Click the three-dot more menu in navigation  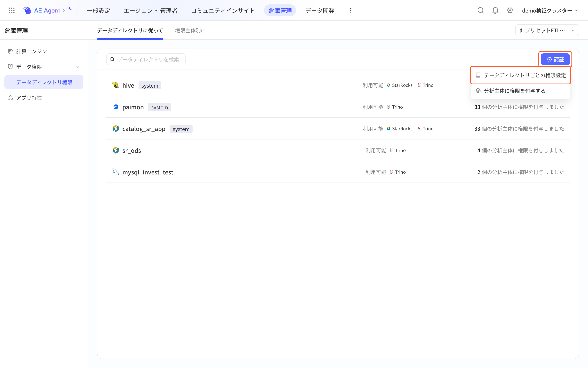[x=350, y=10]
